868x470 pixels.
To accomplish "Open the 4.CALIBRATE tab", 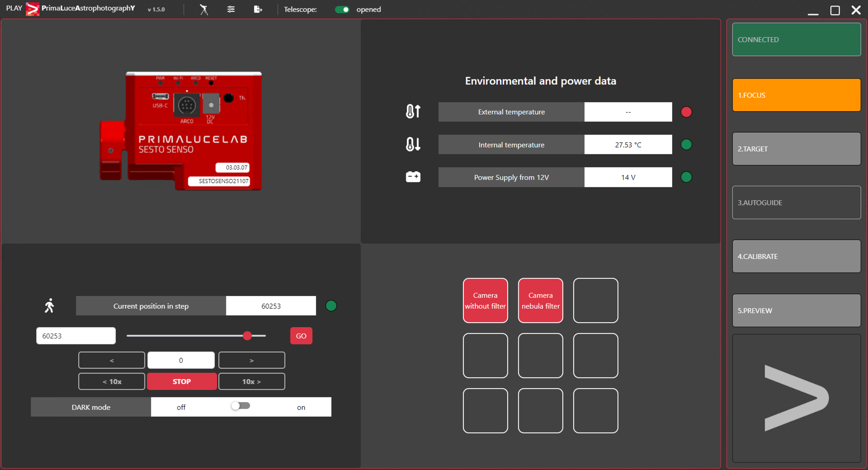I will tap(797, 256).
